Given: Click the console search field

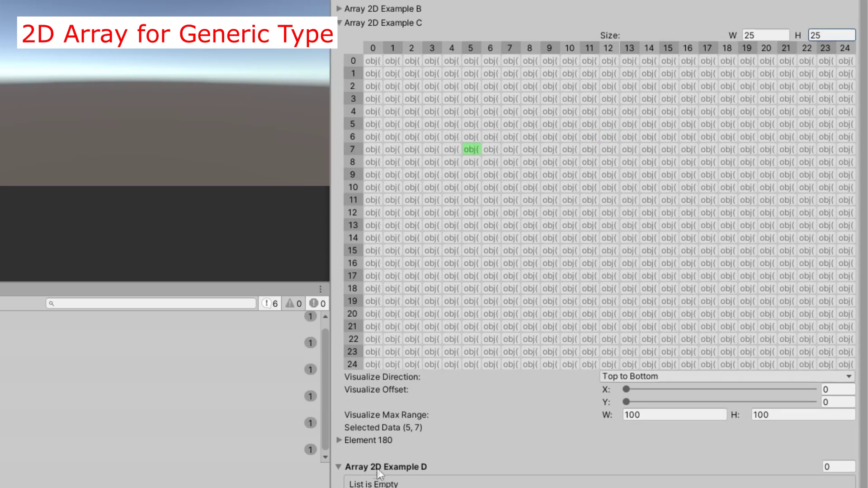Looking at the screenshot, I should pos(151,303).
